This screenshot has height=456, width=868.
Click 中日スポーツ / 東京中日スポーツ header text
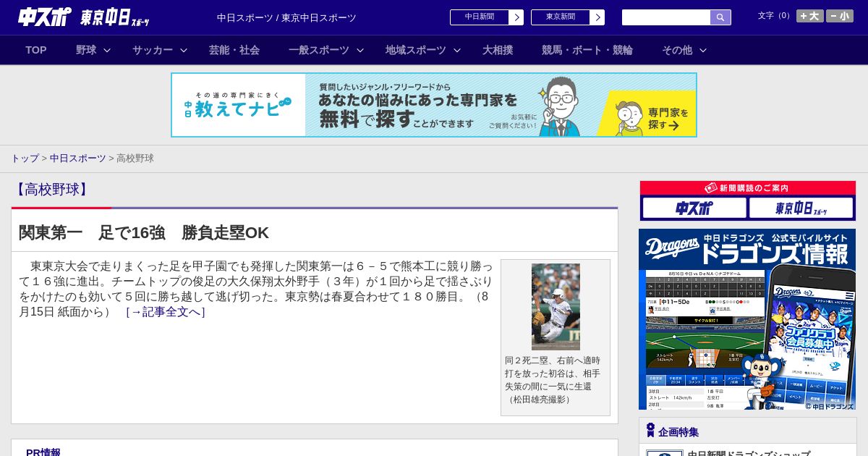tap(286, 17)
